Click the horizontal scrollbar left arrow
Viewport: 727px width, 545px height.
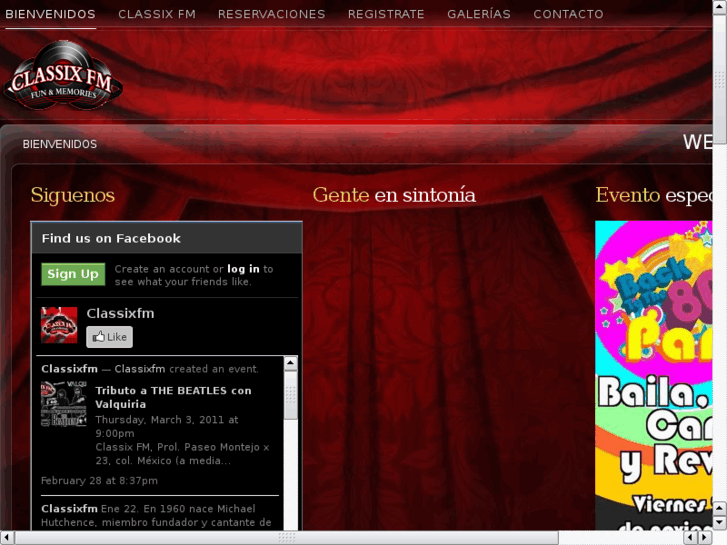pos(7,538)
